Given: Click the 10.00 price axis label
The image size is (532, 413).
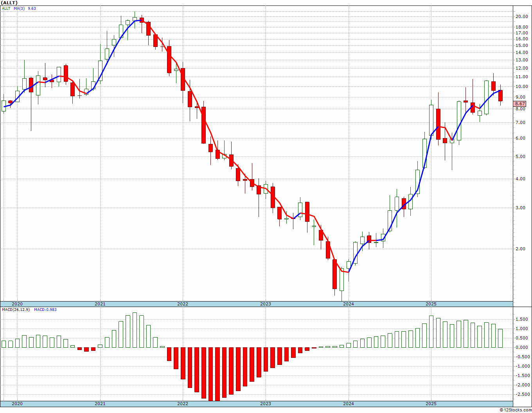Looking at the screenshot, I should 521,87.
